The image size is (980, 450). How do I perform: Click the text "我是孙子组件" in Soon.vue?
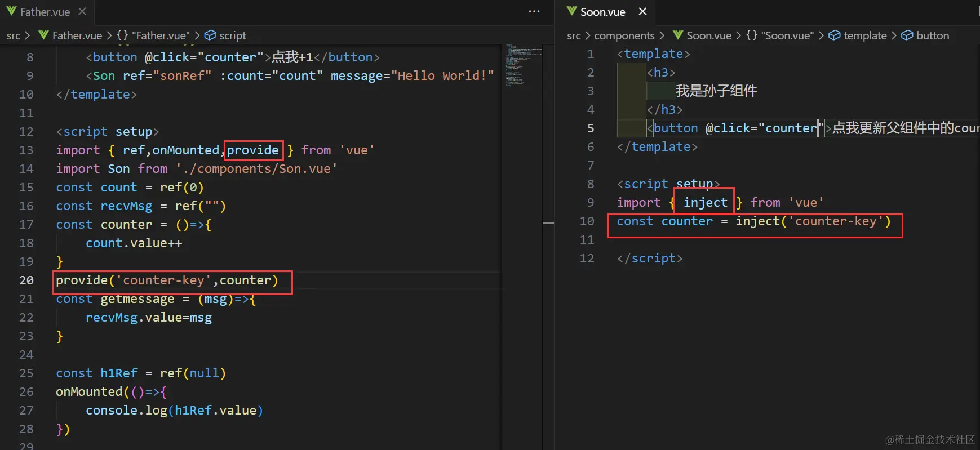click(x=716, y=91)
